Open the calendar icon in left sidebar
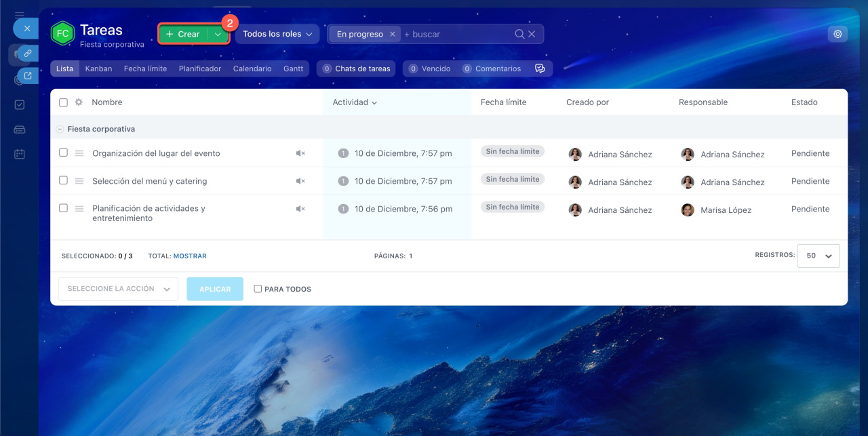Screen dimensions: 868x436 pyautogui.click(x=20, y=154)
